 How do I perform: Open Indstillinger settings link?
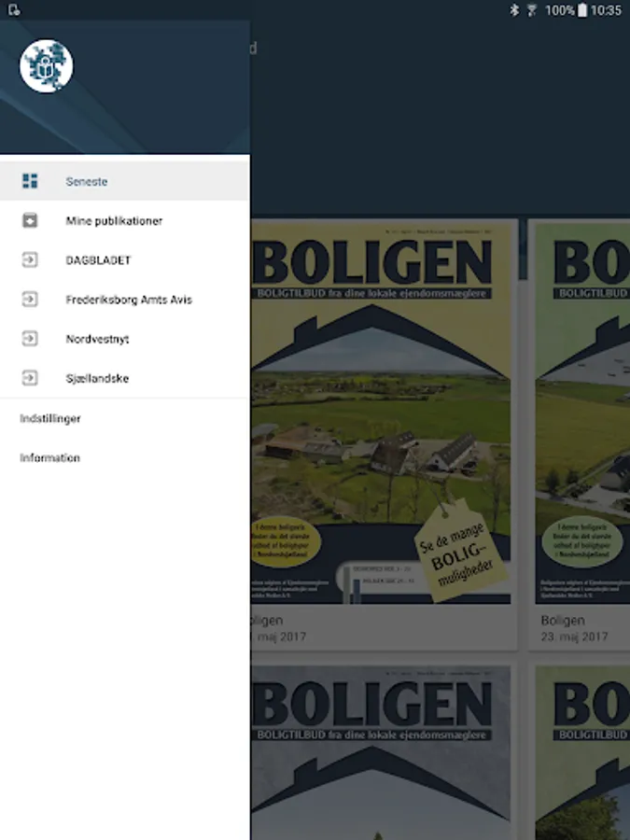(x=50, y=418)
